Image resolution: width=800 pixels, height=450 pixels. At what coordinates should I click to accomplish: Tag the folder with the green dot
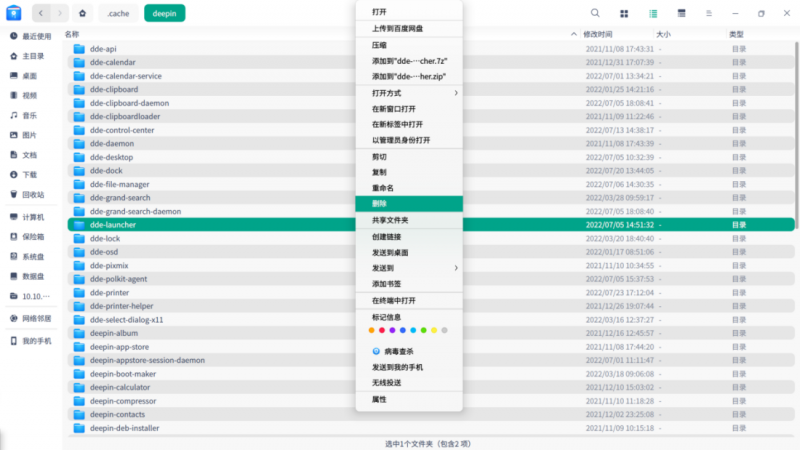tap(423, 331)
